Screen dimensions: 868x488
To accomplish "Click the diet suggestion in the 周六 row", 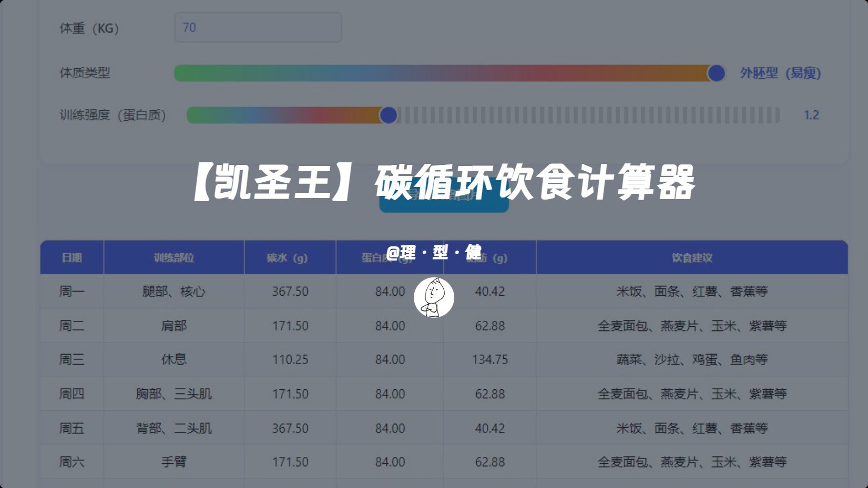I will pyautogui.click(x=692, y=462).
